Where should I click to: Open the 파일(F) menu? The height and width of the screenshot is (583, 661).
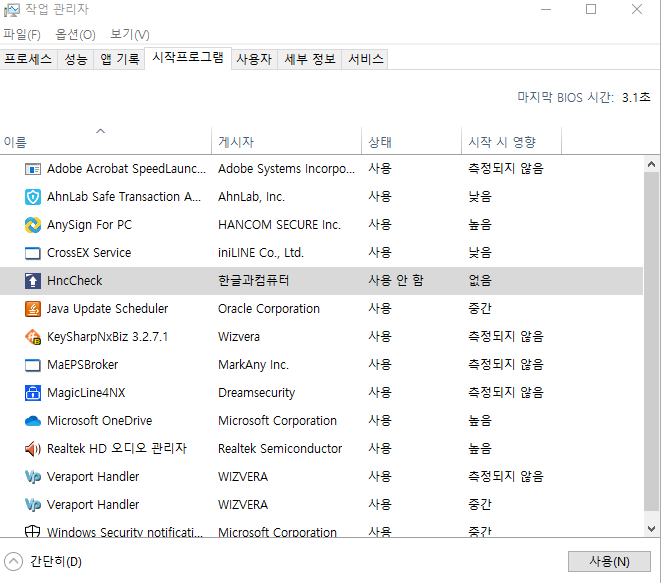tap(22, 34)
